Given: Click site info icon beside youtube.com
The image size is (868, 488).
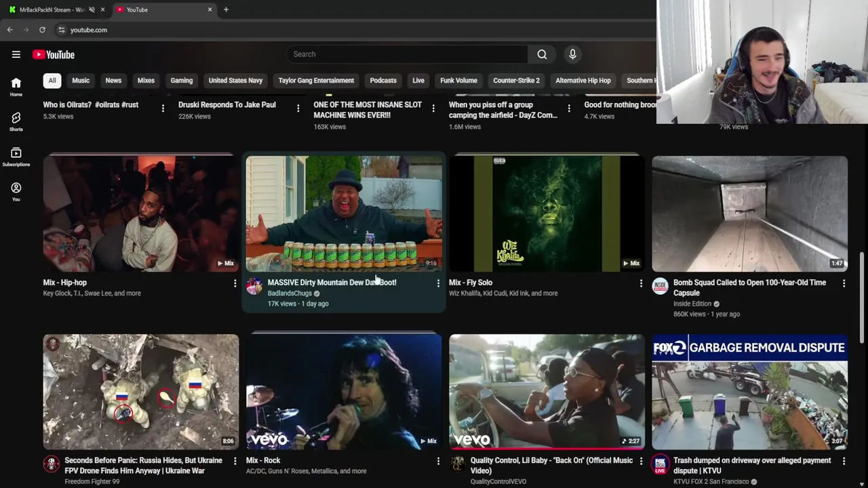Looking at the screenshot, I should point(61,30).
